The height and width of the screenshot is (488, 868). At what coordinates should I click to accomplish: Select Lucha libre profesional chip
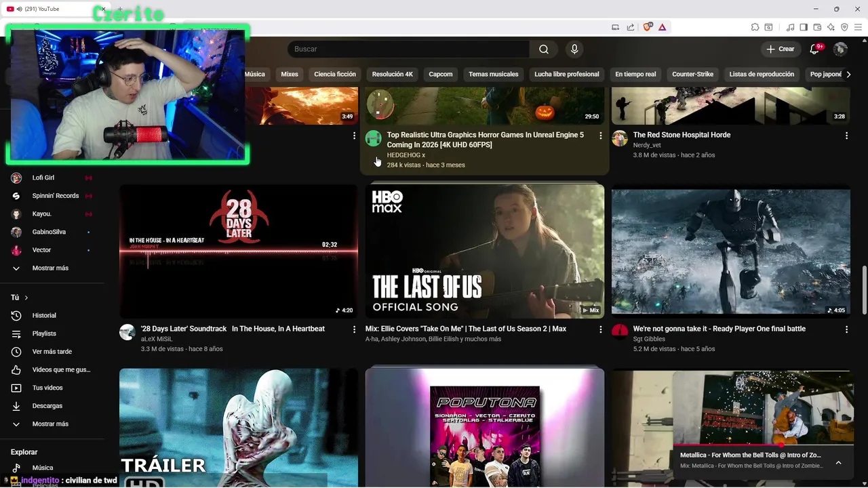tap(567, 74)
